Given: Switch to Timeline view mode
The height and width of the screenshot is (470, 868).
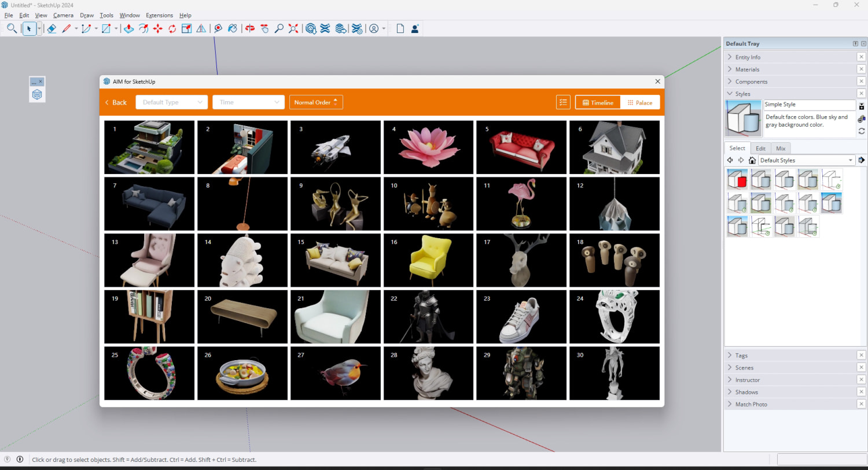Looking at the screenshot, I should click(598, 102).
